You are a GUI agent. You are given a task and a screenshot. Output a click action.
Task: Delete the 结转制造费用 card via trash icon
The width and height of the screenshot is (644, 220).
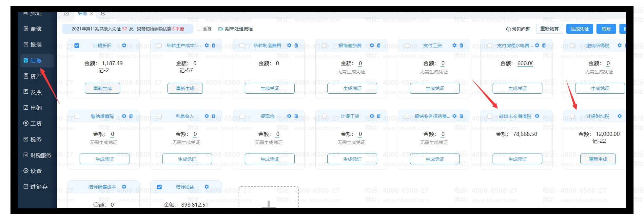click(x=296, y=46)
